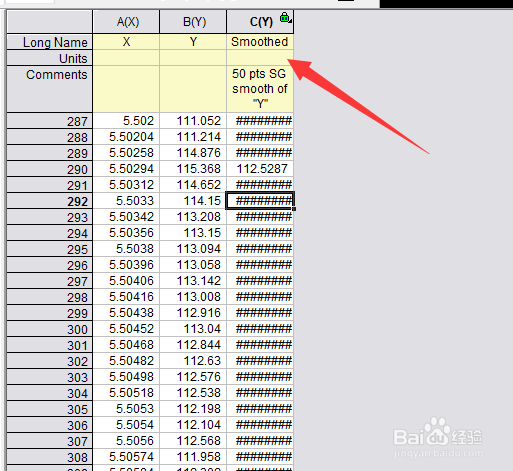Viewport: 513px width, 471px height.
Task: Click cell with value 112.63
Action: (193, 361)
